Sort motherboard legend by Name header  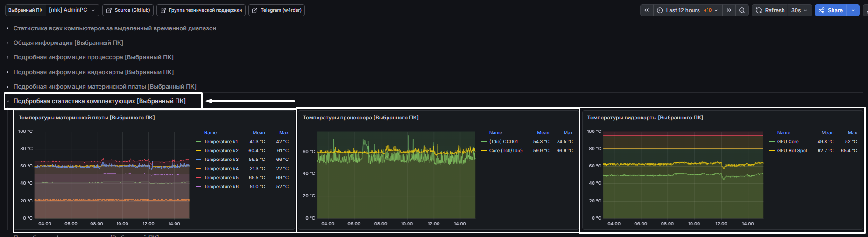pyautogui.click(x=210, y=133)
